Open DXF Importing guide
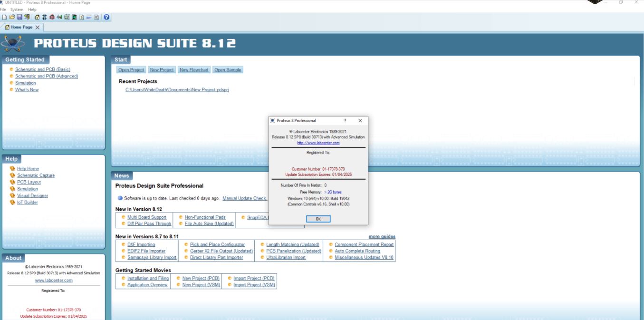 [141, 244]
